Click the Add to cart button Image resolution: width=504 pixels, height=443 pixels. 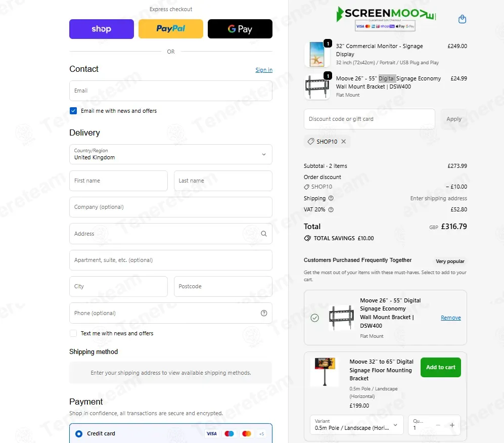pyautogui.click(x=440, y=367)
